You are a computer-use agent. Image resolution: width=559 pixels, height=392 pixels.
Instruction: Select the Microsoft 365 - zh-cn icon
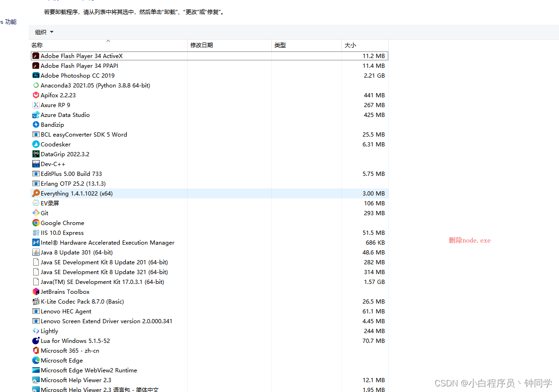(x=36, y=351)
